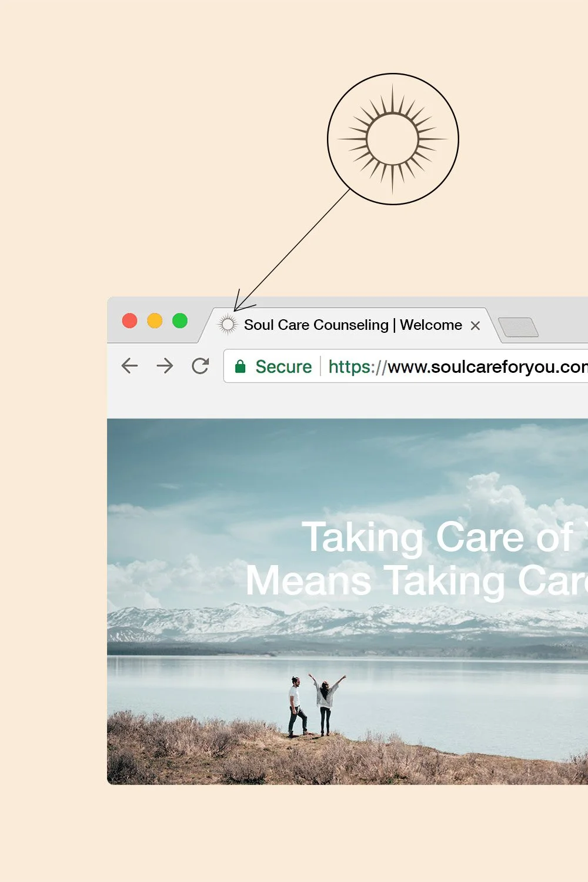Click the red window close button
588x882 pixels.
tap(129, 320)
